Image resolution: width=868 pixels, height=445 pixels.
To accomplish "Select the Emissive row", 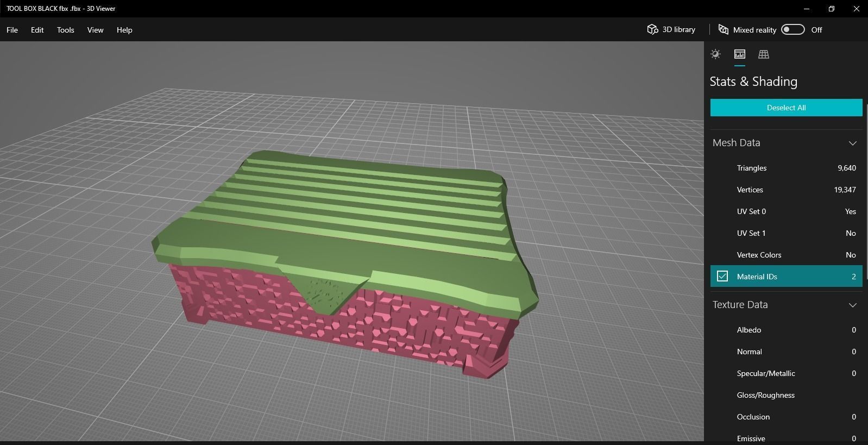I will click(786, 437).
